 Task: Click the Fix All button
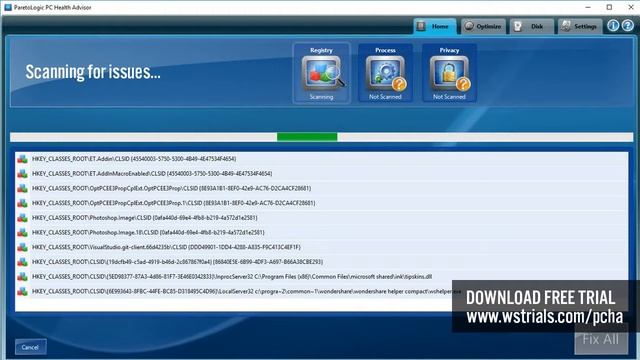601,339
